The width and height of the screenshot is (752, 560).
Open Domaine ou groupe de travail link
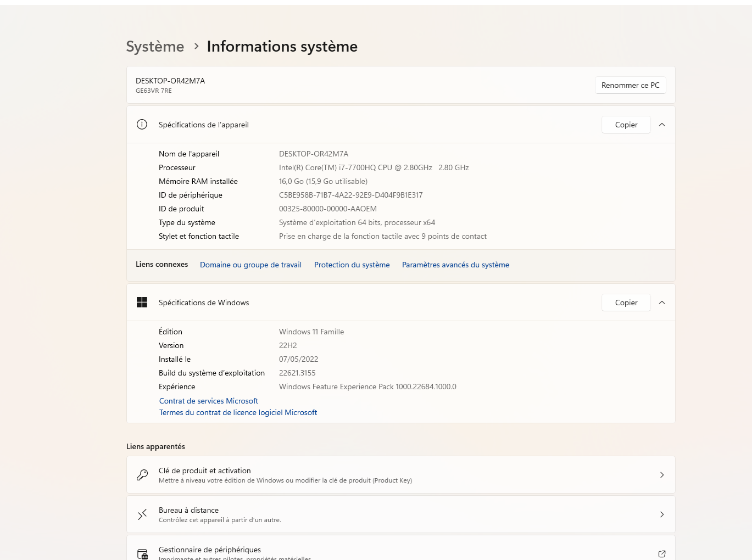(250, 265)
